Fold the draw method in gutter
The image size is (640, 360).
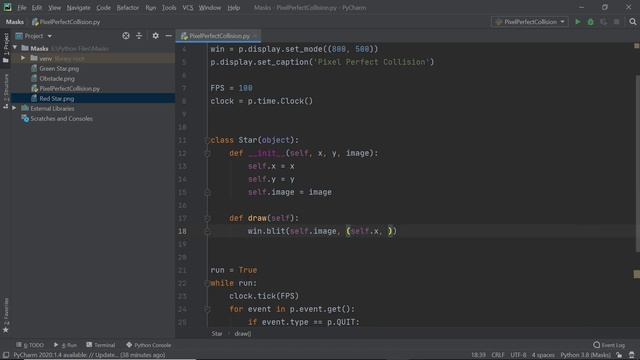coord(207,218)
